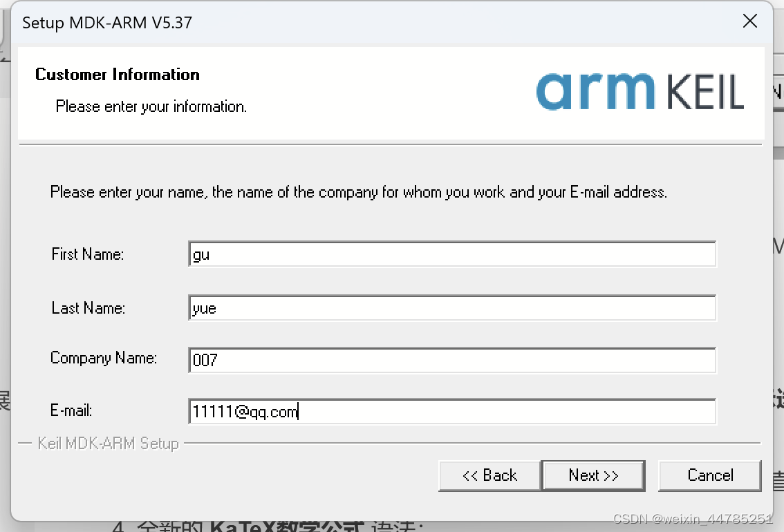
Task: Click the Company Name: label
Action: click(104, 358)
